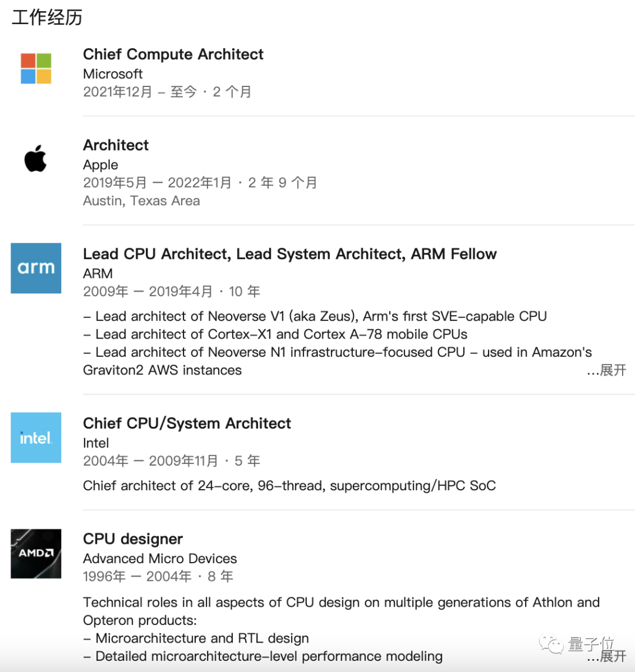Open the CPU designer job title
The image size is (635, 672).
pos(133,539)
